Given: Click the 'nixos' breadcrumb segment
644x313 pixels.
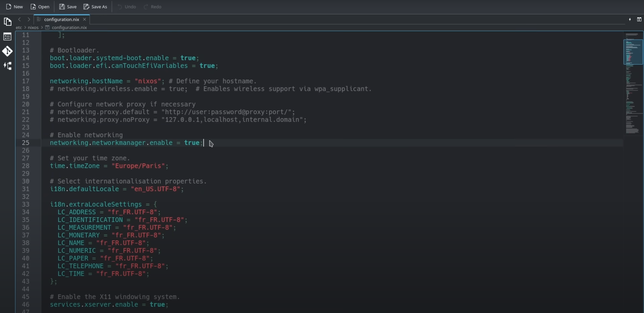Looking at the screenshot, I should pyautogui.click(x=33, y=28).
